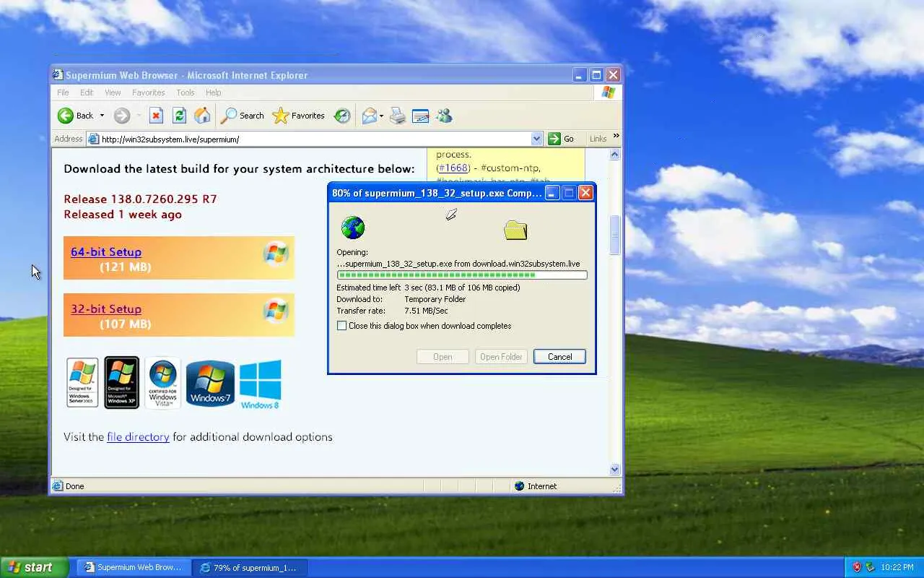Click the Edit page toolbar icon
The height and width of the screenshot is (578, 924).
[x=421, y=116]
